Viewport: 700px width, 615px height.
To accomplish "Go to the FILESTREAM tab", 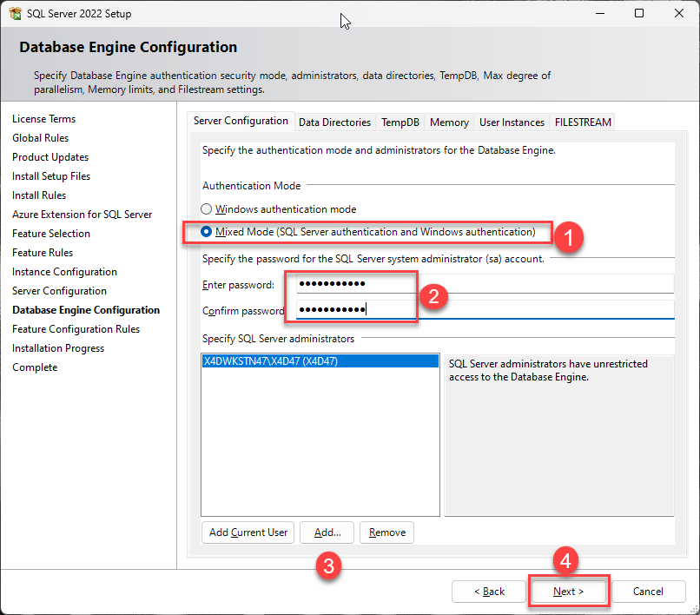I will [583, 122].
